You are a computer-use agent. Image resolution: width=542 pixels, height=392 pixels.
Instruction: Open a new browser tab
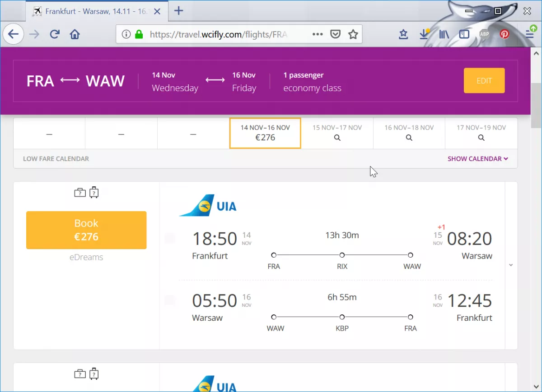(x=179, y=11)
